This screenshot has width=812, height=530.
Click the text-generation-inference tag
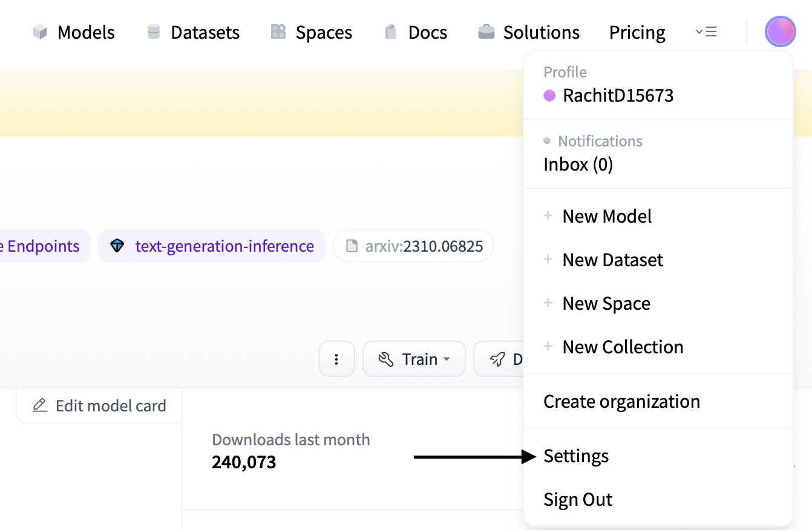click(212, 246)
